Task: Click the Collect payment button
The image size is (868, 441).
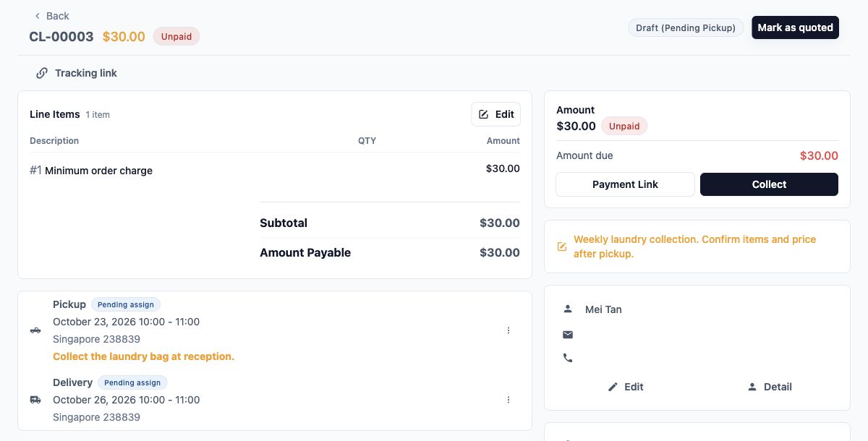Action: [x=769, y=184]
